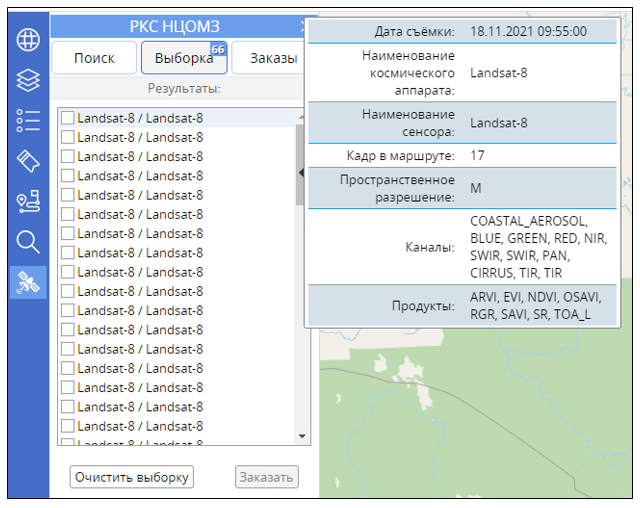Select the active satellite imagery icon
This screenshot has width=640, height=508.
pos(28,282)
